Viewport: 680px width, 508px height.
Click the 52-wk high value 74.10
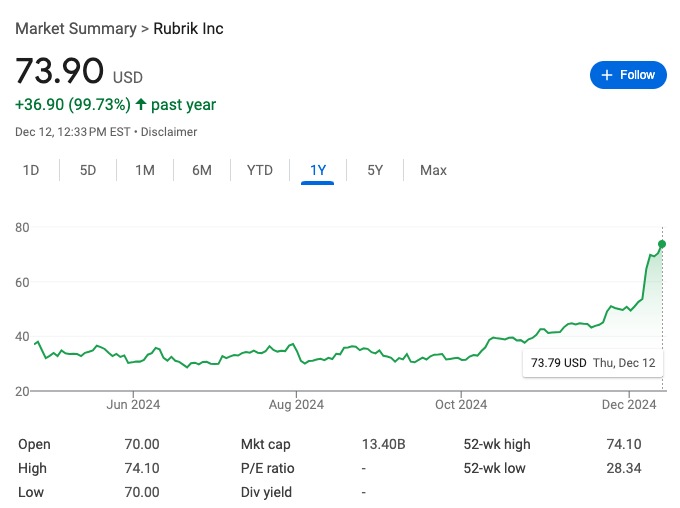pyautogui.click(x=624, y=444)
